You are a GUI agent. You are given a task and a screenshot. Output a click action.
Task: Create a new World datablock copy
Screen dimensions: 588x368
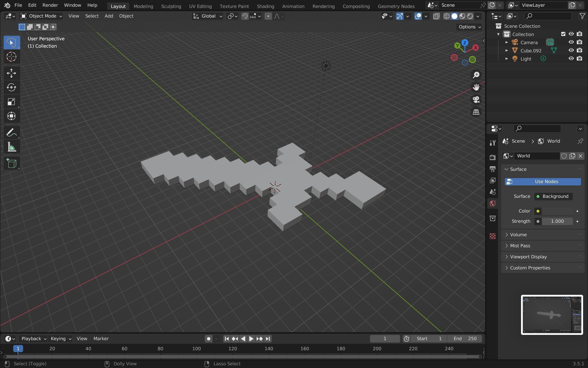(x=572, y=156)
